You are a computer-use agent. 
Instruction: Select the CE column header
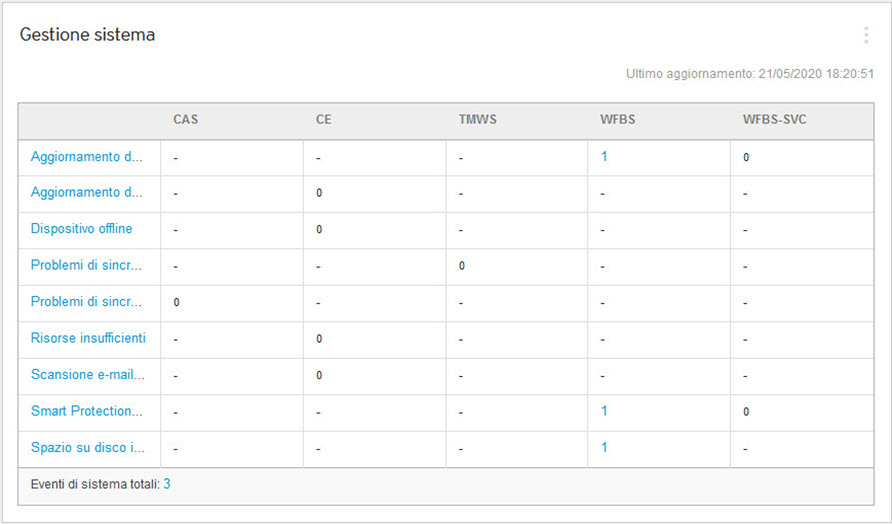tap(324, 119)
